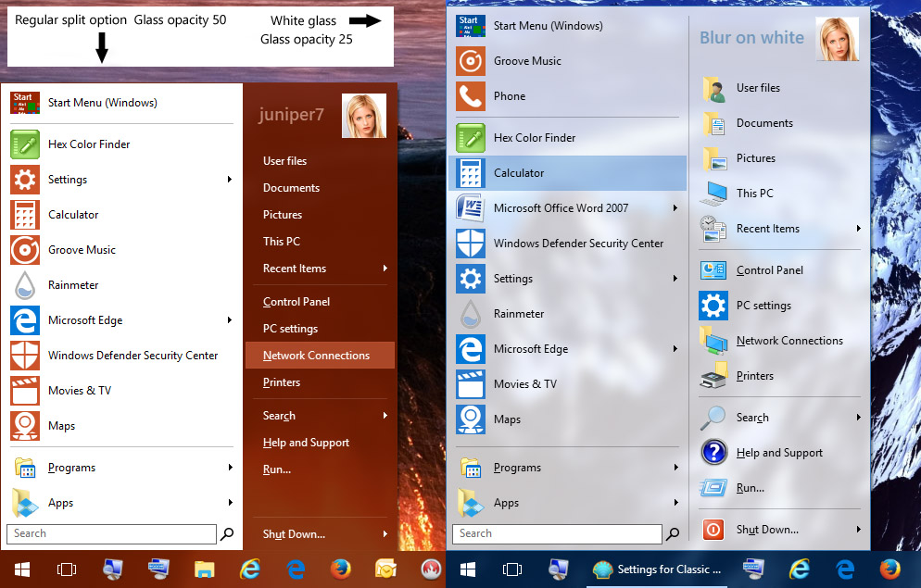Open Start Menu (Windows) in left menu
Screen dimensions: 921x588
coord(121,103)
